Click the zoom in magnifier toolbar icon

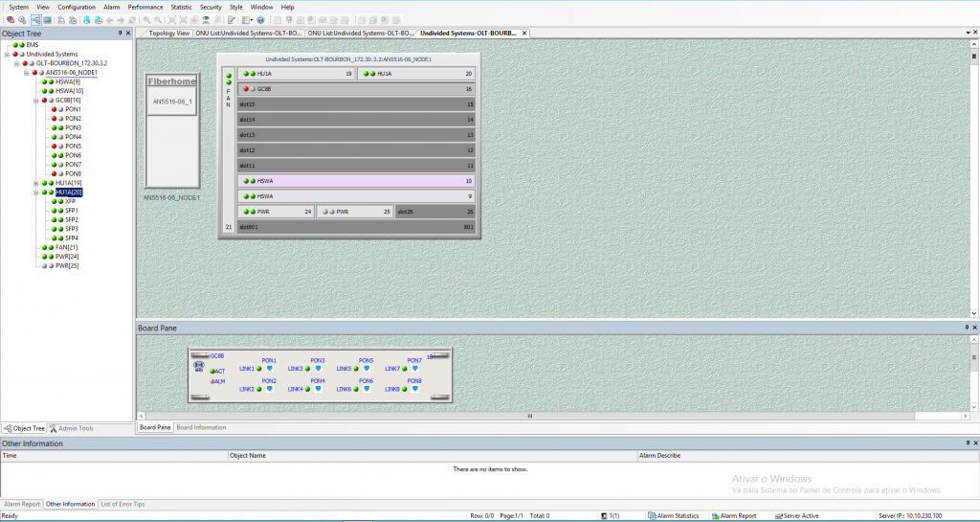[146, 19]
